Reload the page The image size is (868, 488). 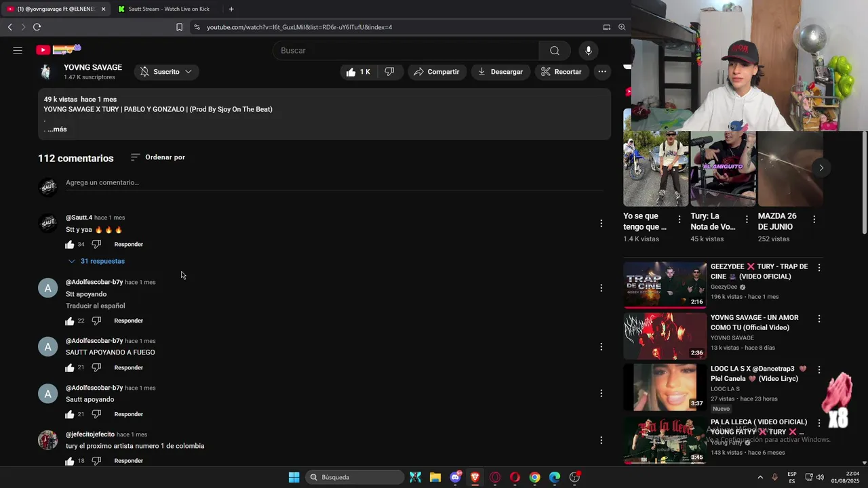click(37, 27)
